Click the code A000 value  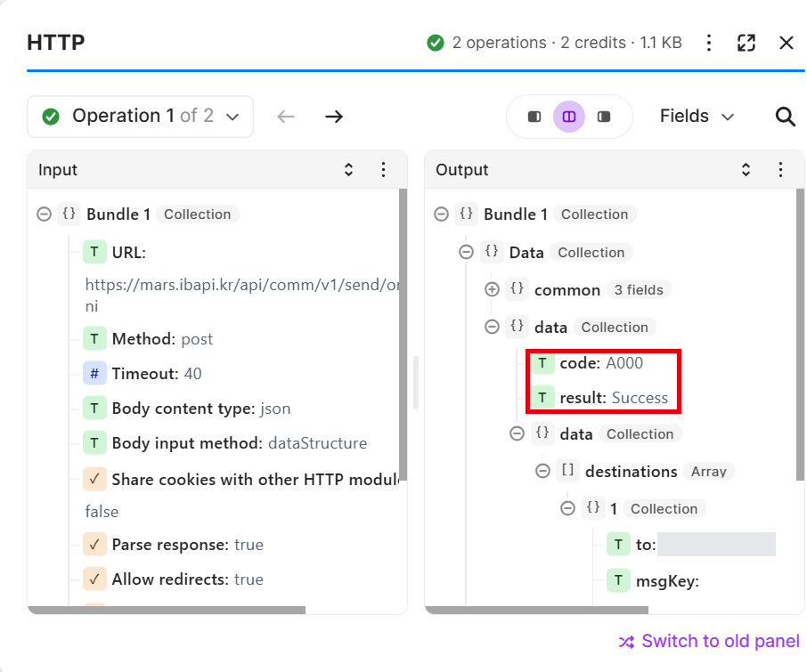click(624, 363)
